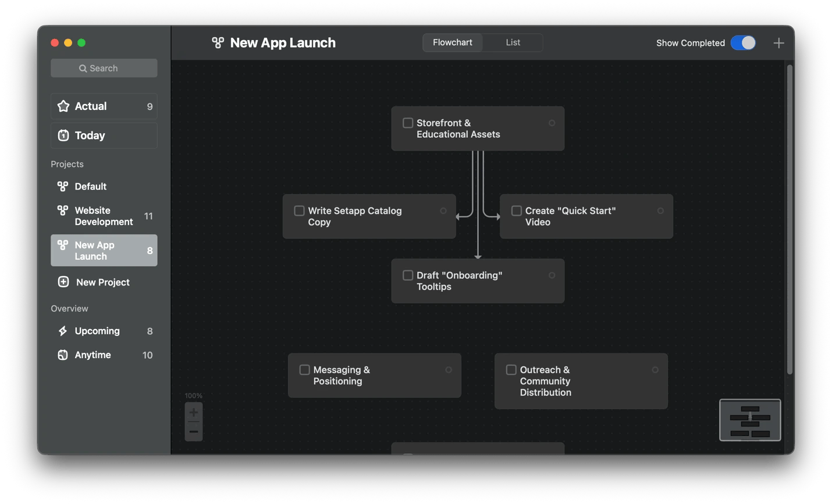Click the Outreach & Community Distribution title text
Image resolution: width=832 pixels, height=504 pixels.
point(546,381)
